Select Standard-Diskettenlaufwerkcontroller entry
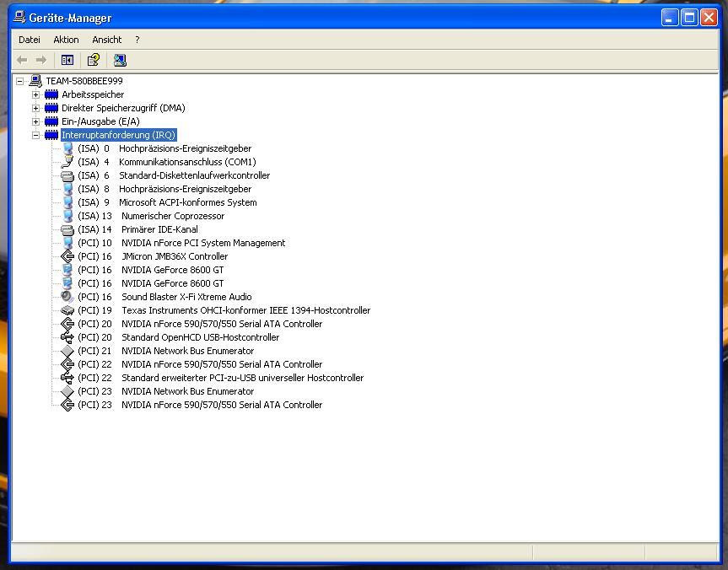 click(x=174, y=175)
